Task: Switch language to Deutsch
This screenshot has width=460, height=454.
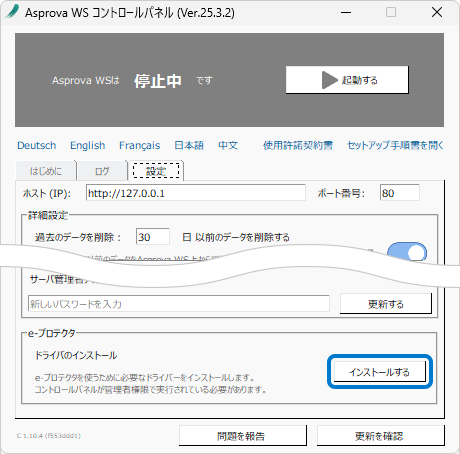Action: pyautogui.click(x=37, y=146)
